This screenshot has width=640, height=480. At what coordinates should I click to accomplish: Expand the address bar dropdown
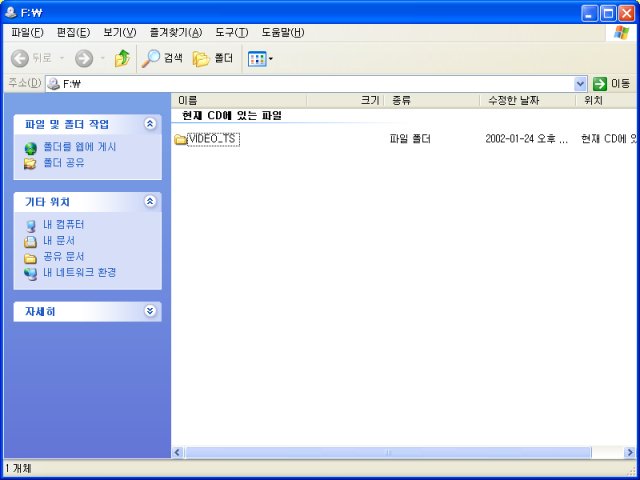point(580,84)
